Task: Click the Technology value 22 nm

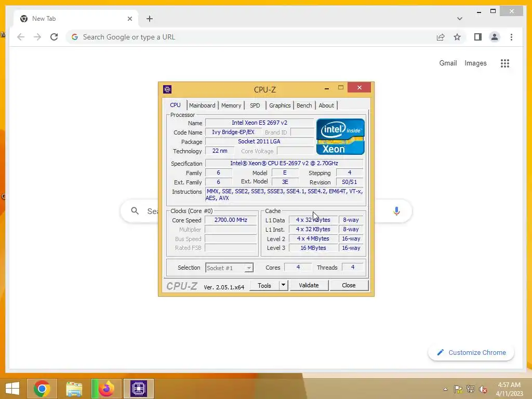Action: (x=220, y=151)
